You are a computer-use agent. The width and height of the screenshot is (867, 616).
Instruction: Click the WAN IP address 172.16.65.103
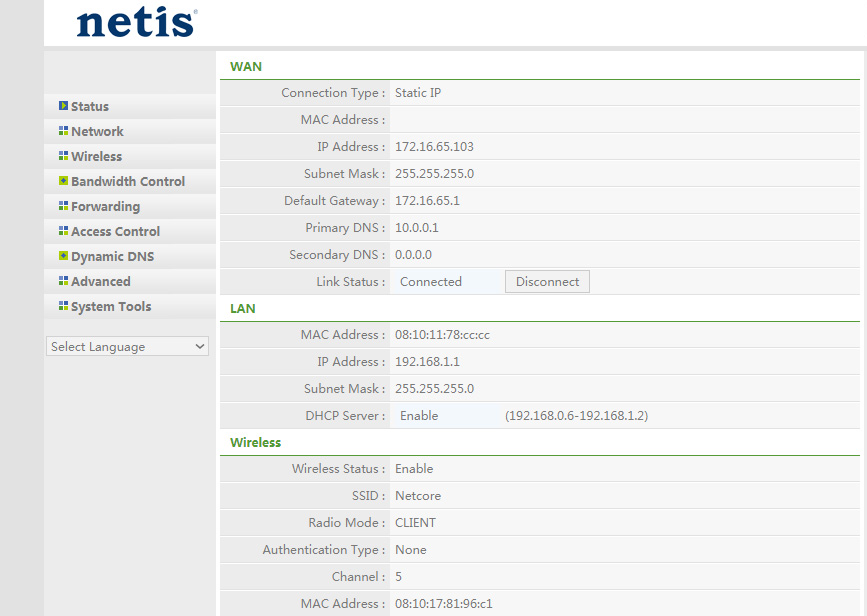[x=434, y=147]
